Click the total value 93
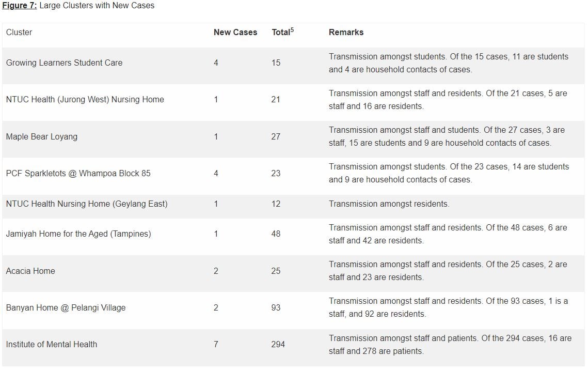The height and width of the screenshot is (371, 588). pyautogui.click(x=276, y=307)
